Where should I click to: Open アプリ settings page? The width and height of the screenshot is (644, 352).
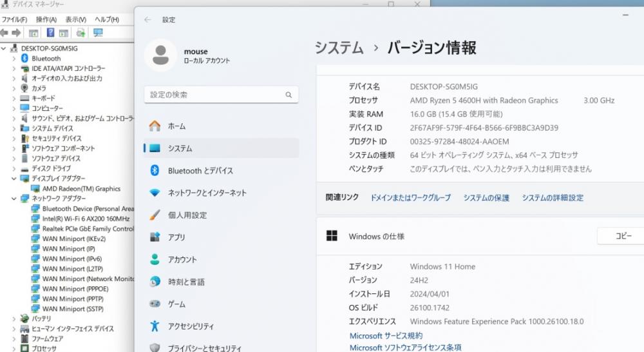[222, 237]
